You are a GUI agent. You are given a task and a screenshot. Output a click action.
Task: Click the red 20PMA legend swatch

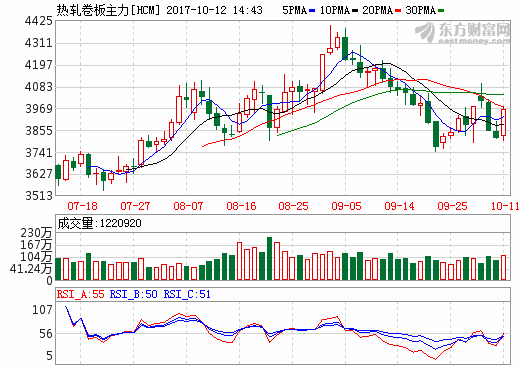point(398,11)
